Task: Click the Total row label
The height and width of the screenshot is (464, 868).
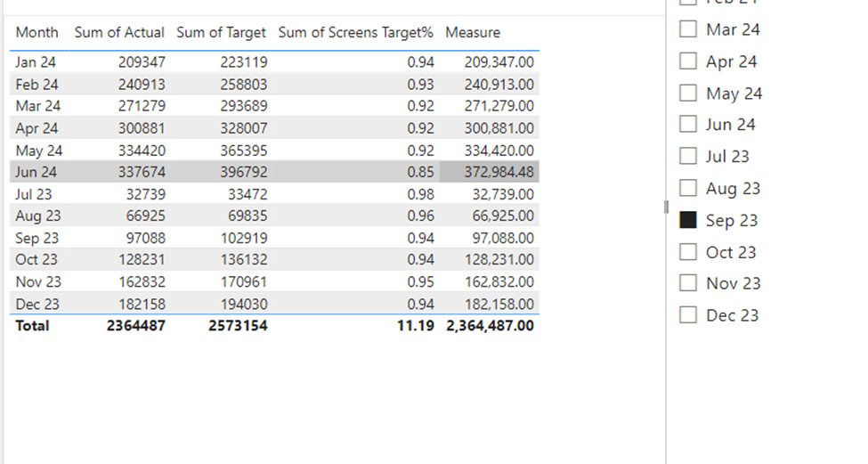Action: [x=32, y=326]
